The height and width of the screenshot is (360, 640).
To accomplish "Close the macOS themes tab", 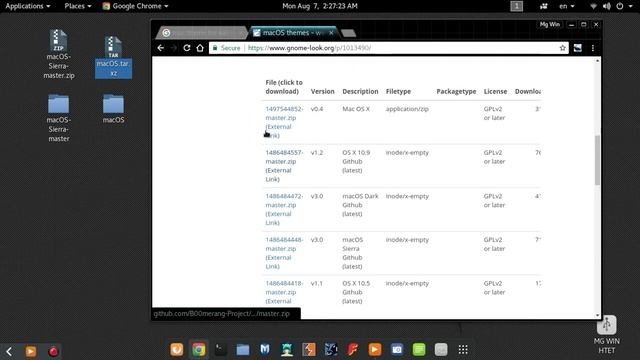I will tap(331, 33).
